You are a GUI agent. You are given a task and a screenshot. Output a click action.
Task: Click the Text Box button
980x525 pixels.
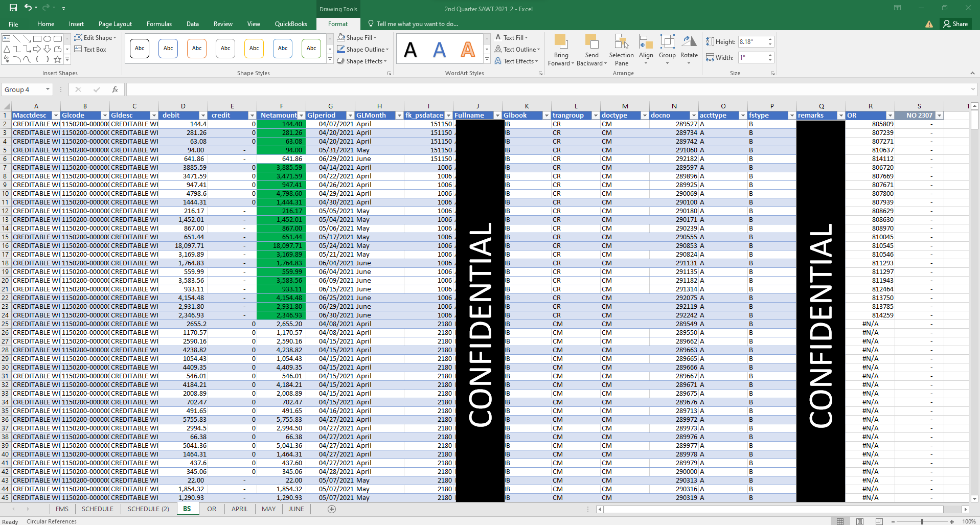[90, 50]
